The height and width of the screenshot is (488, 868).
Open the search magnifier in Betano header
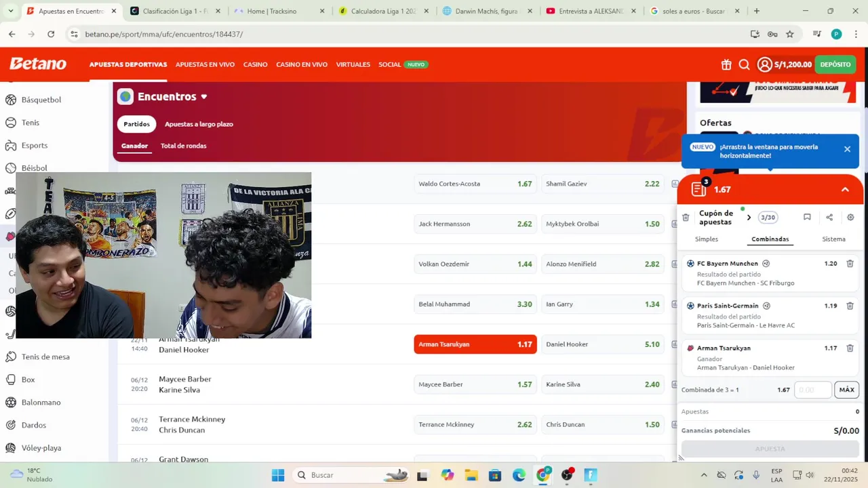(x=744, y=64)
